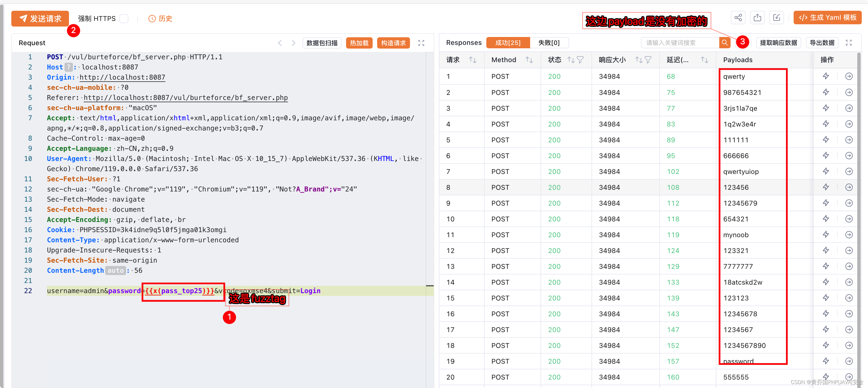Sort by 状态 column
Screen dimensions: 868x388
tap(571, 60)
